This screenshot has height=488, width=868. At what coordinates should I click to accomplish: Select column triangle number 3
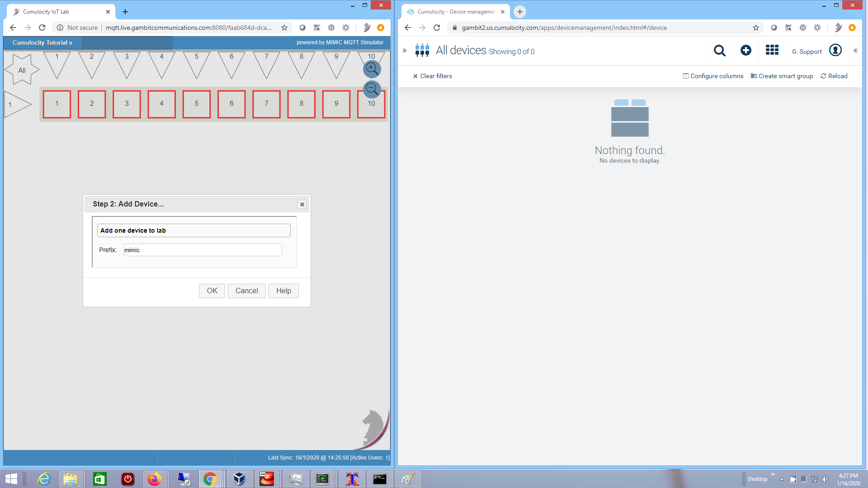click(x=127, y=64)
